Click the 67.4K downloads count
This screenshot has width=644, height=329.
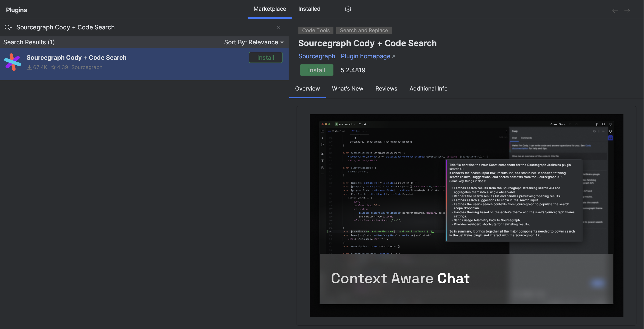tap(37, 67)
